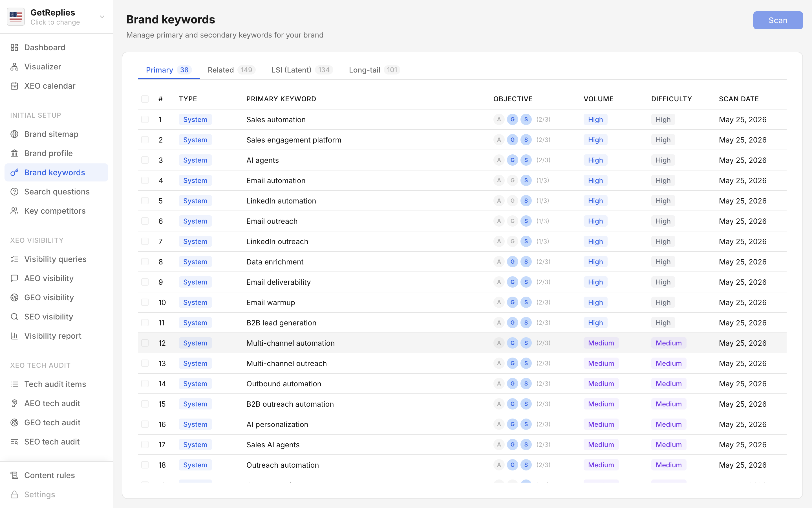Click the keyword "LinkedIn outreach"
Image resolution: width=812 pixels, height=508 pixels.
coord(277,241)
